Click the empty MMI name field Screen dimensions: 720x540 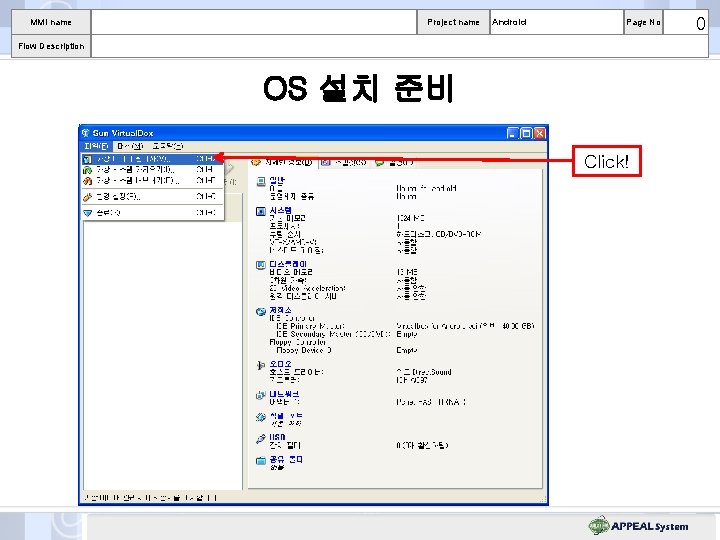point(254,22)
